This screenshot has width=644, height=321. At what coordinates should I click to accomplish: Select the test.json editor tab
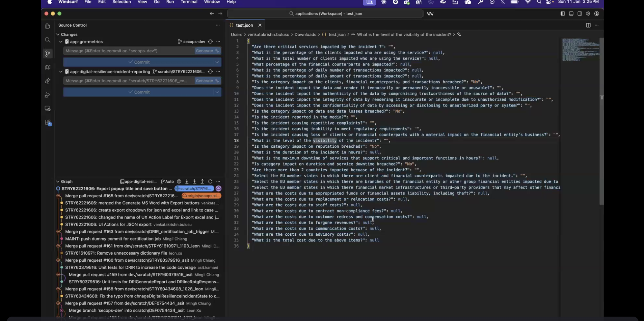pos(244,25)
